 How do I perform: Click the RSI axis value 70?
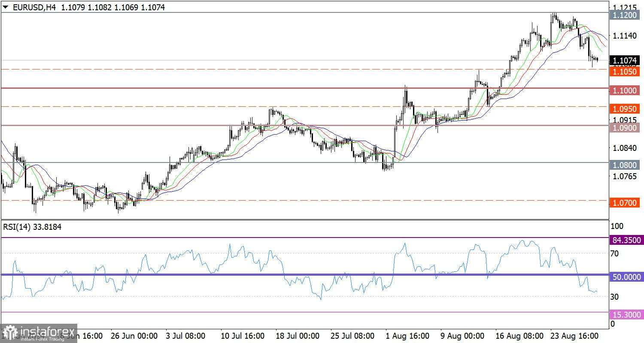click(x=614, y=253)
